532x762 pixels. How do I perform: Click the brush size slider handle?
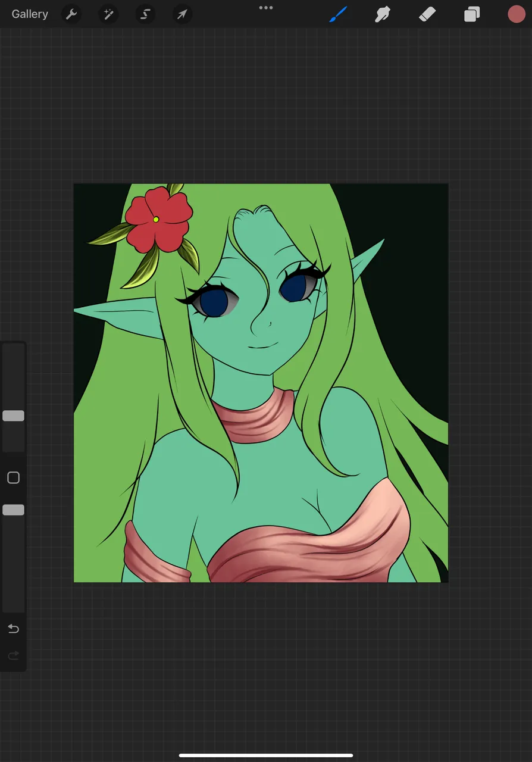[13, 416]
